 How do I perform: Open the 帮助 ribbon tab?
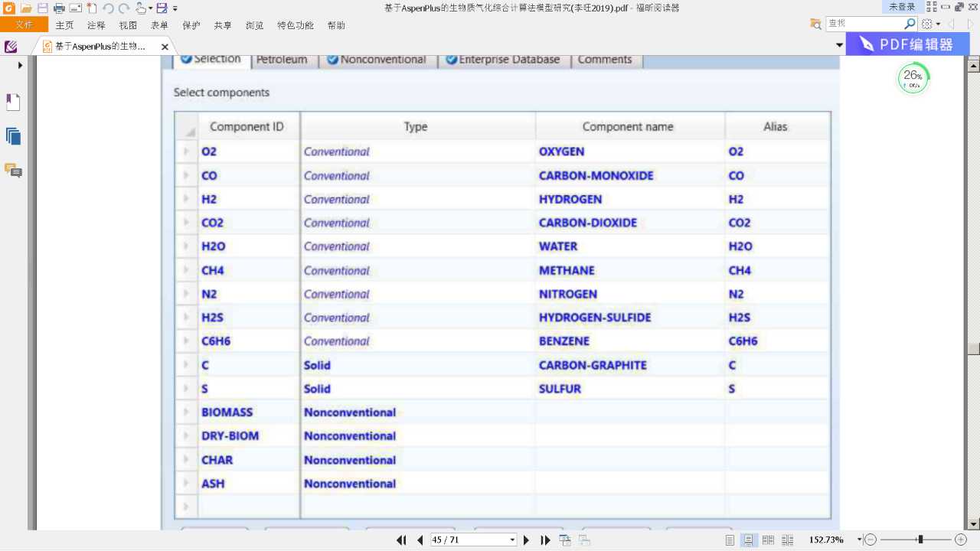pos(336,25)
